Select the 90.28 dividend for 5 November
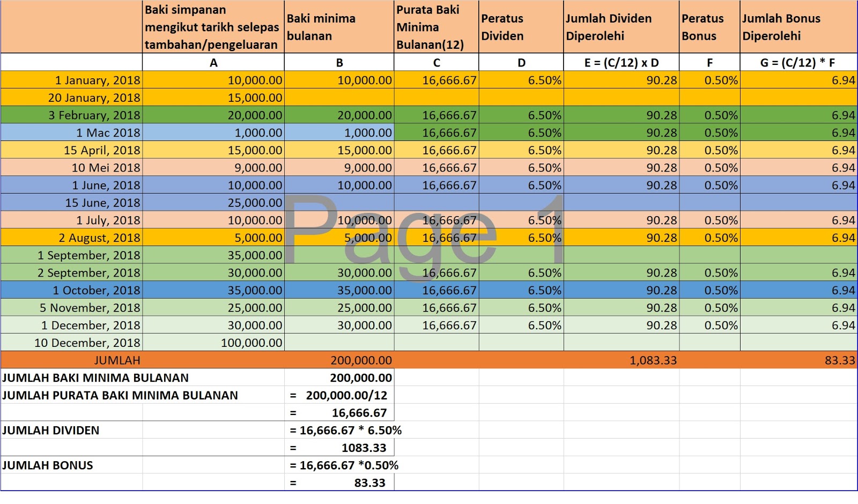The image size is (858, 504). (x=622, y=308)
